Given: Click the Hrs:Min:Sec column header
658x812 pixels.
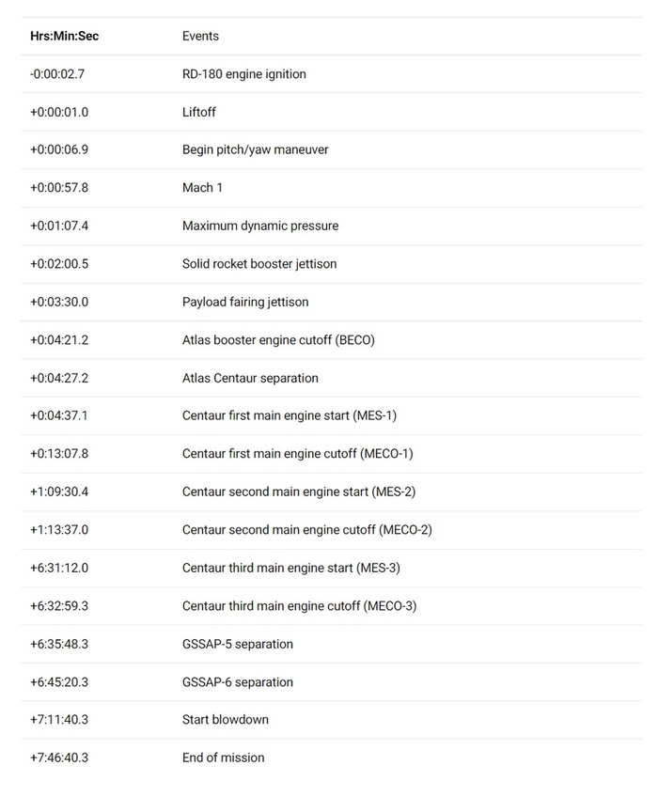Looking at the screenshot, I should (64, 36).
